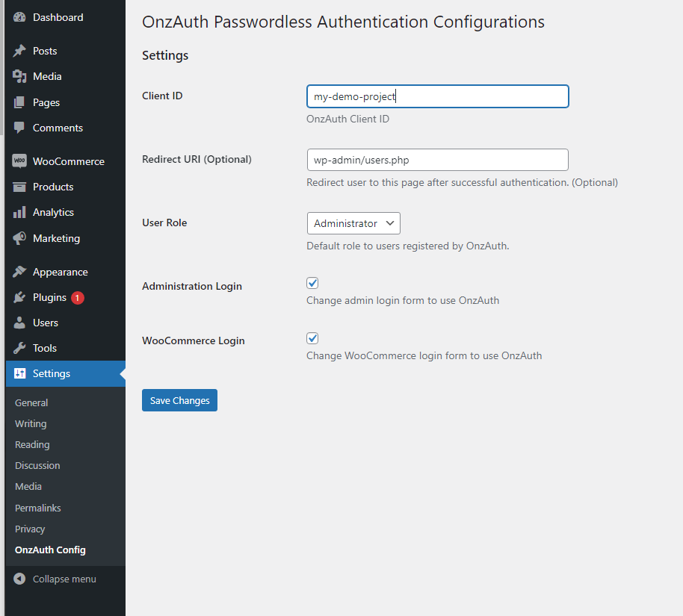Click the red Plugins update badge
Viewport: 683px width, 616px height.
click(x=78, y=298)
